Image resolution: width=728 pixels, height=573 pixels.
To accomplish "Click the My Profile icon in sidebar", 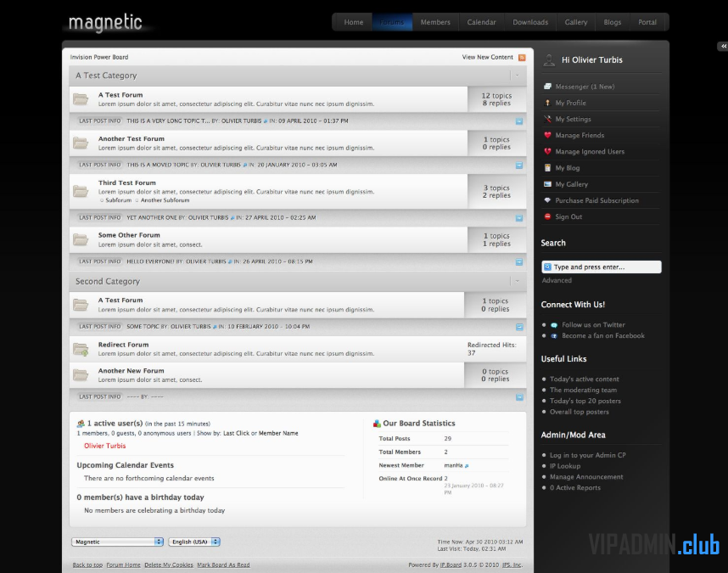I will pos(548,103).
